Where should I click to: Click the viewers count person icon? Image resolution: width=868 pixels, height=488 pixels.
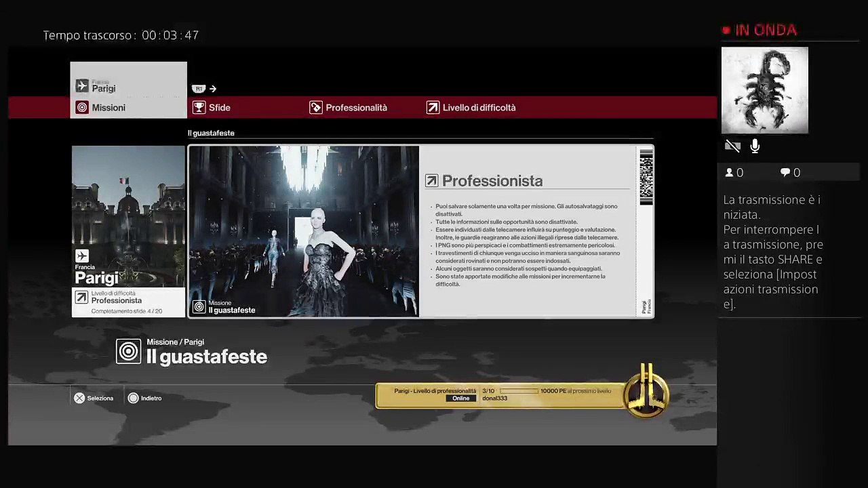click(x=730, y=173)
